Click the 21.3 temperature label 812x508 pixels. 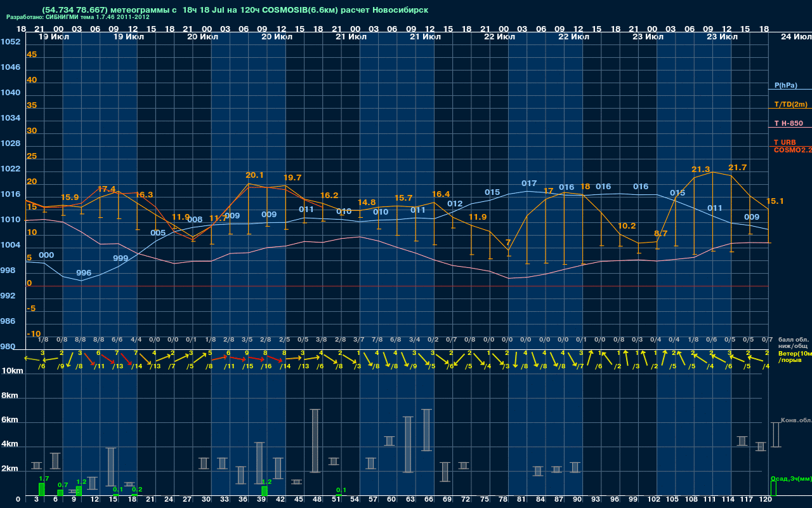point(700,170)
